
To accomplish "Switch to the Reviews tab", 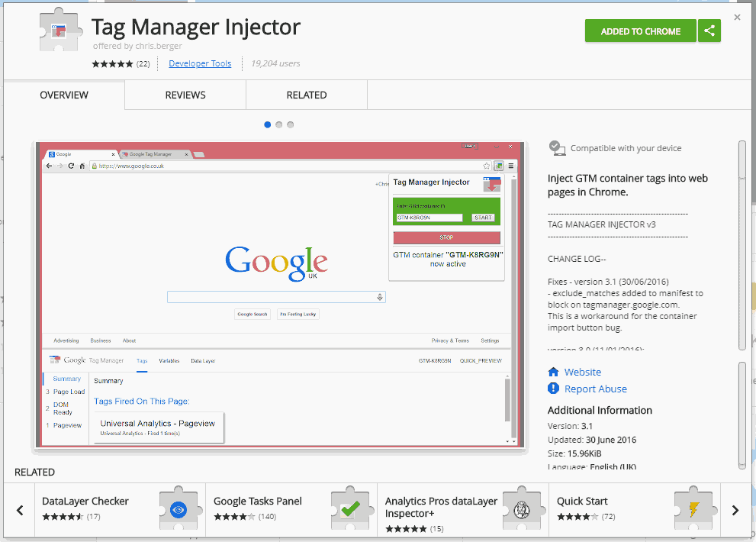I will pyautogui.click(x=185, y=95).
